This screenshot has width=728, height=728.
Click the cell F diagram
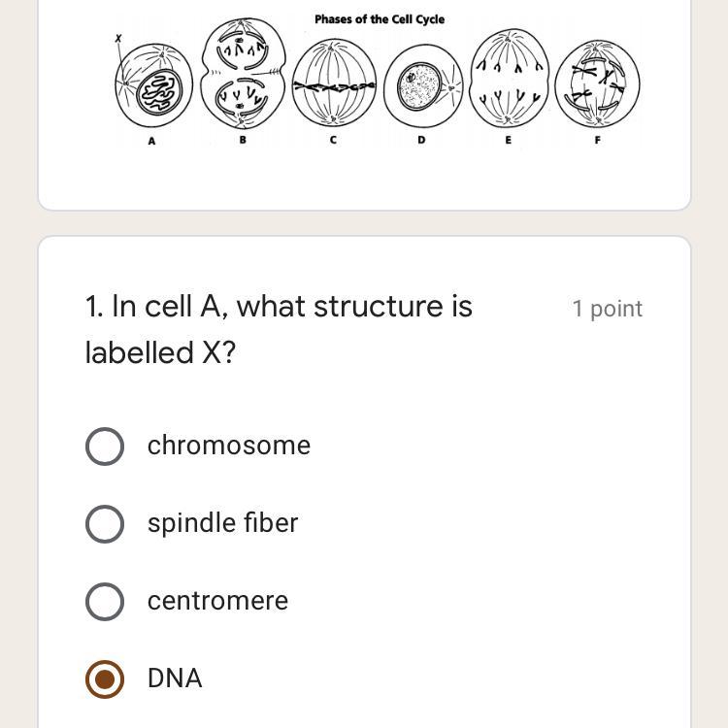597,84
